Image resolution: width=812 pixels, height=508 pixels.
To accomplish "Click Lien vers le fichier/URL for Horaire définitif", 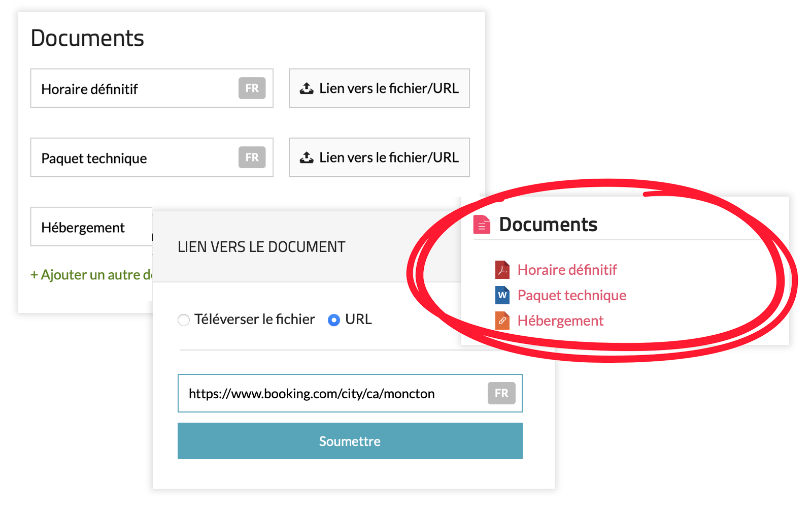I will coord(379,88).
